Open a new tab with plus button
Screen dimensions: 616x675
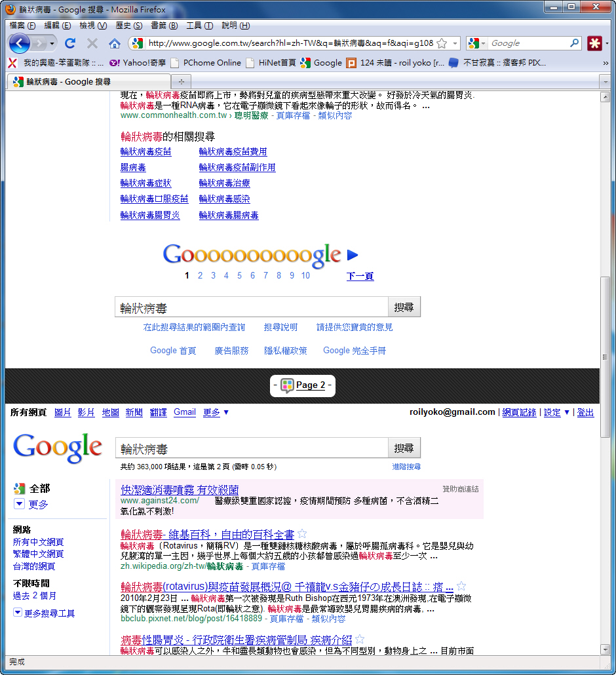[x=182, y=81]
